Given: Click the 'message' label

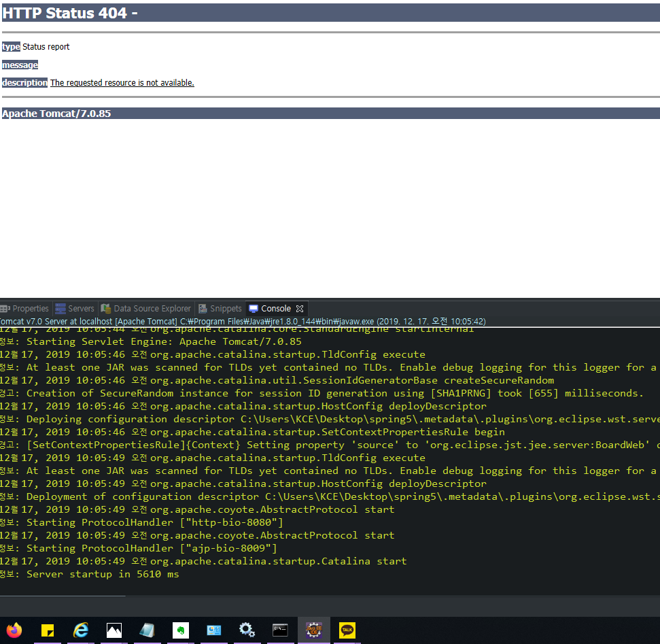Looking at the screenshot, I should tap(20, 65).
